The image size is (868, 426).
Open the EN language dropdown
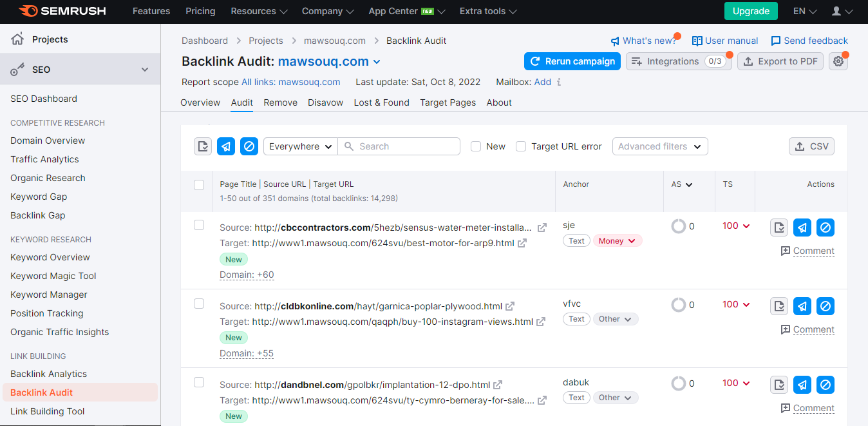coord(805,11)
